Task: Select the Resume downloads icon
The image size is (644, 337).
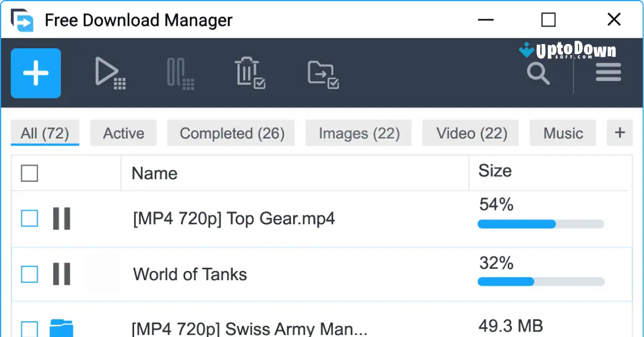Action: coord(110,73)
